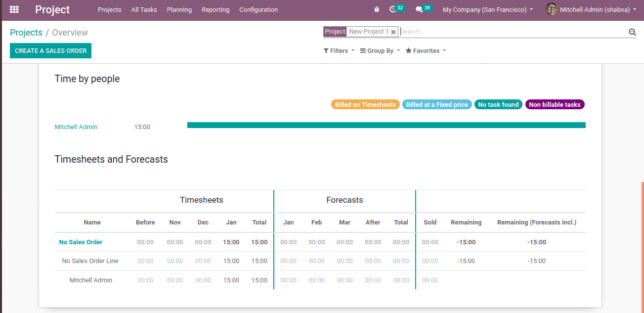Click the Before column header
Viewport: 644px width, 313px height.
145,222
